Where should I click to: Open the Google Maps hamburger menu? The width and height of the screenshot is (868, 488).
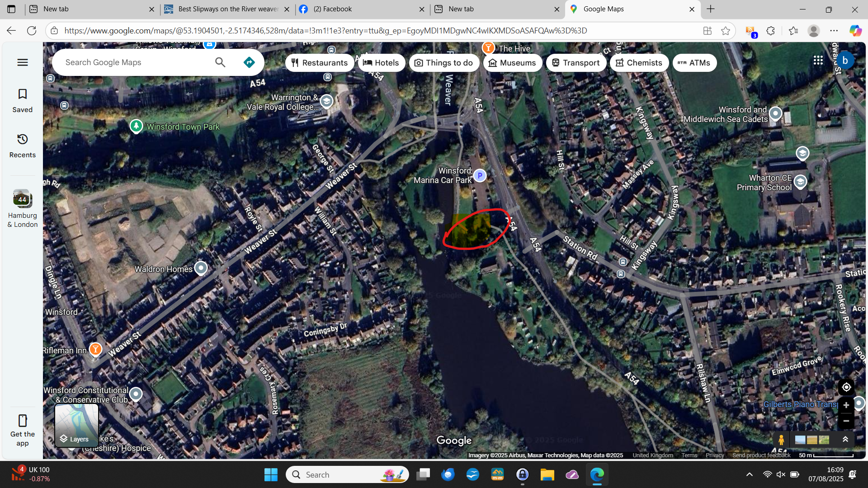tap(23, 62)
